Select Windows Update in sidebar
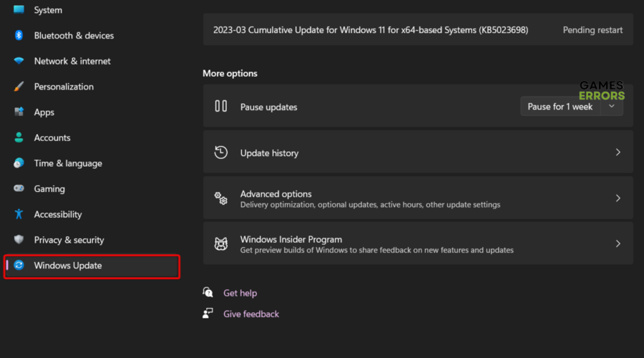The image size is (644, 358). pyautogui.click(x=68, y=266)
